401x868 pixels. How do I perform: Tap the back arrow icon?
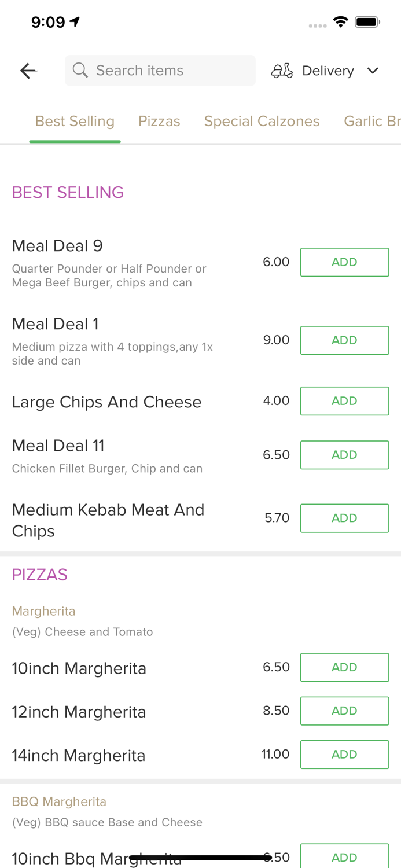tap(28, 71)
